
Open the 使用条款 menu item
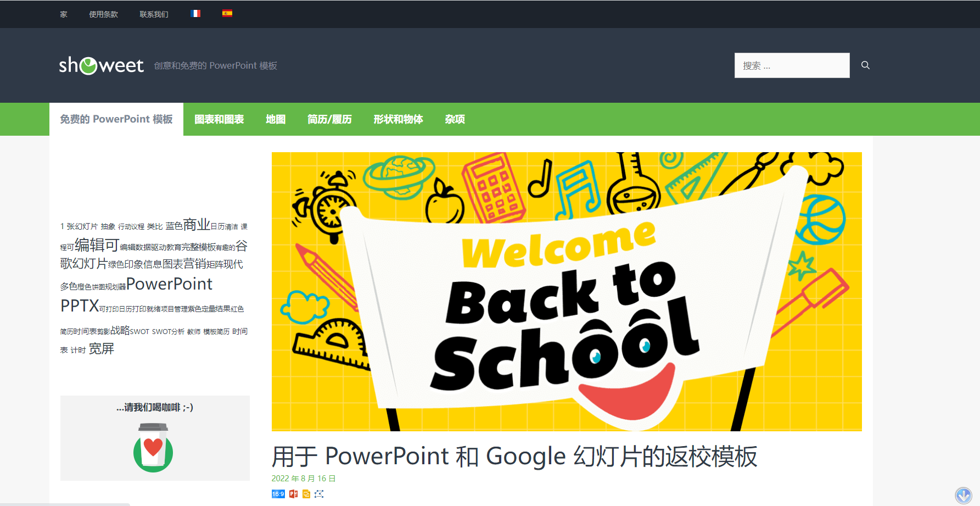click(x=104, y=14)
